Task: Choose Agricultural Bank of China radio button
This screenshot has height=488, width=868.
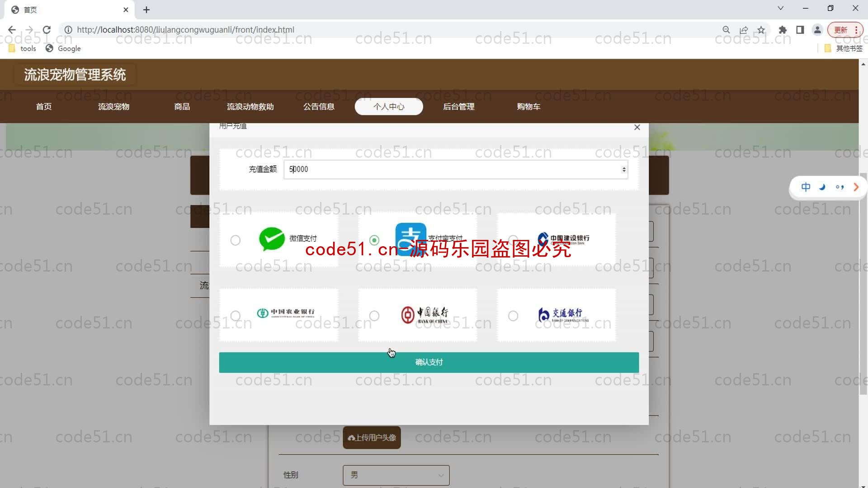Action: [235, 315]
